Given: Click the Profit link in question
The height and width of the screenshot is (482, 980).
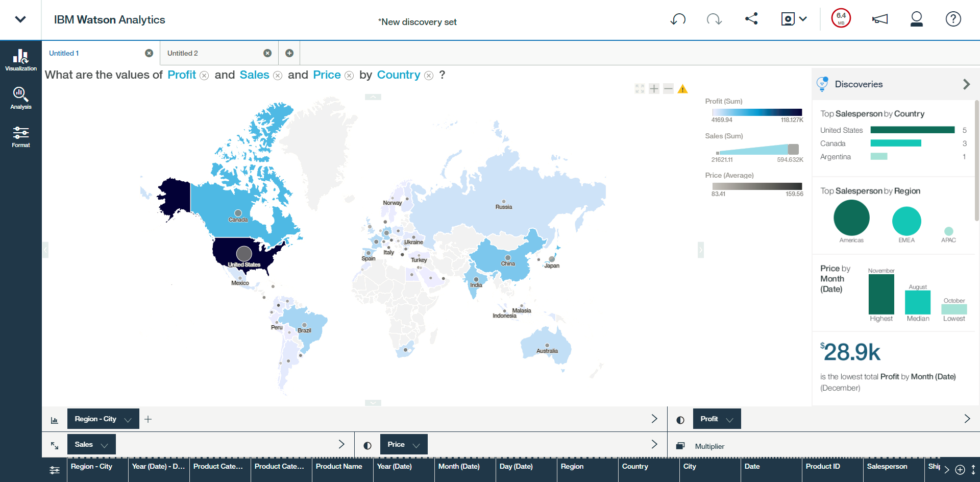Looking at the screenshot, I should [182, 75].
